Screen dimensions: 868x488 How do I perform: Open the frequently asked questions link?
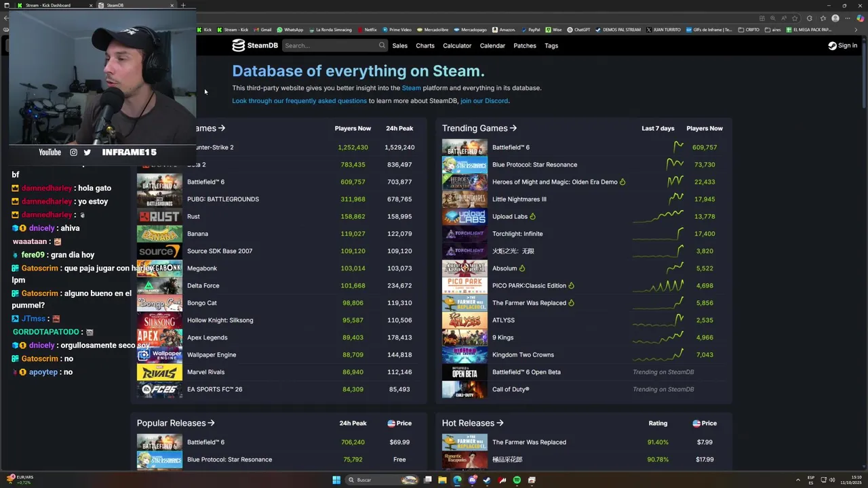tap(299, 101)
